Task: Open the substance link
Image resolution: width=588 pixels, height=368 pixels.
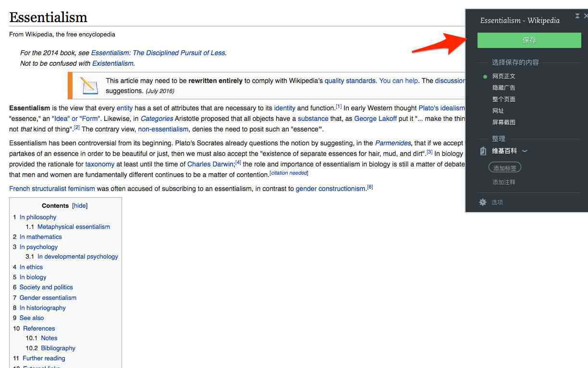Action: (313, 119)
